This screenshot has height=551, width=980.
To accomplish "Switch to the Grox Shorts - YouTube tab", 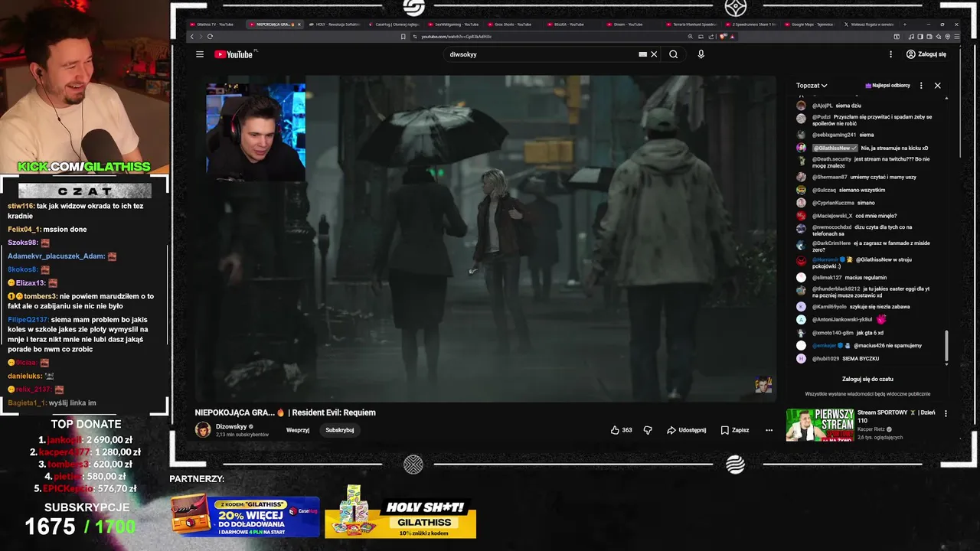I will tap(513, 24).
